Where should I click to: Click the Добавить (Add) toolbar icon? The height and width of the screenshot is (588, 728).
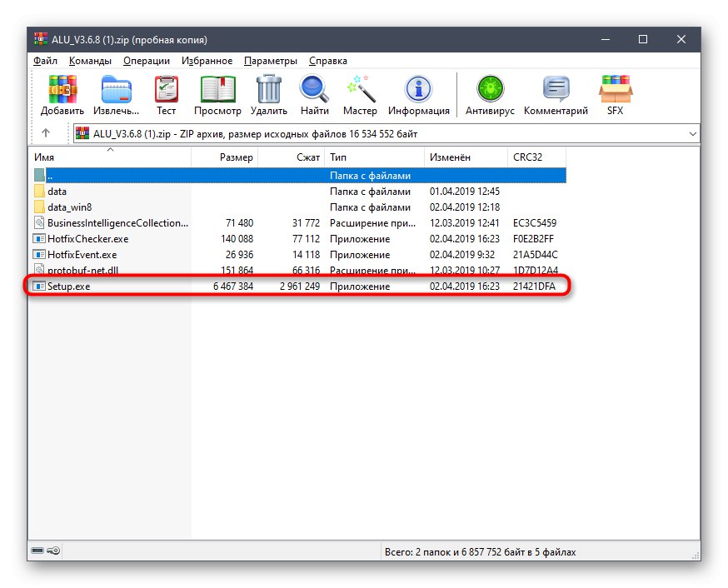pos(62,89)
